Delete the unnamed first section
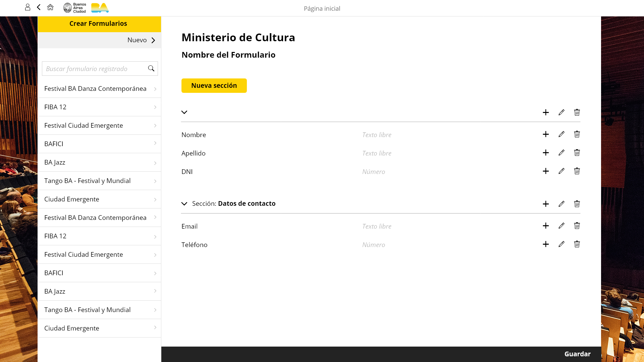The width and height of the screenshot is (644, 362). click(577, 112)
